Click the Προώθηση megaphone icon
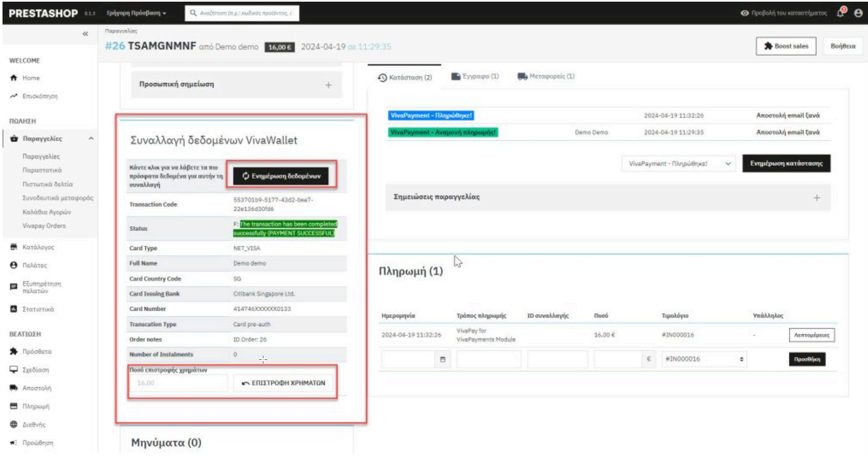The width and height of the screenshot is (868, 457). tap(14, 443)
